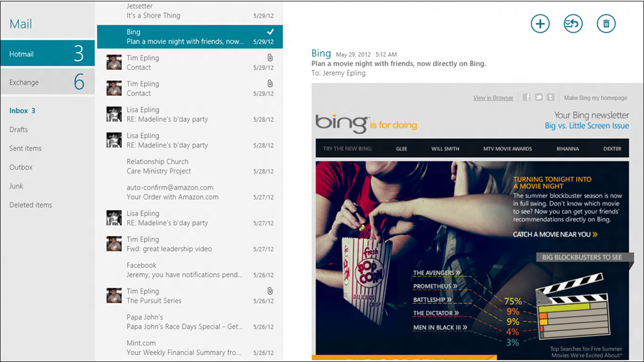Click RIHANNA in Bing nav bar

(x=568, y=149)
